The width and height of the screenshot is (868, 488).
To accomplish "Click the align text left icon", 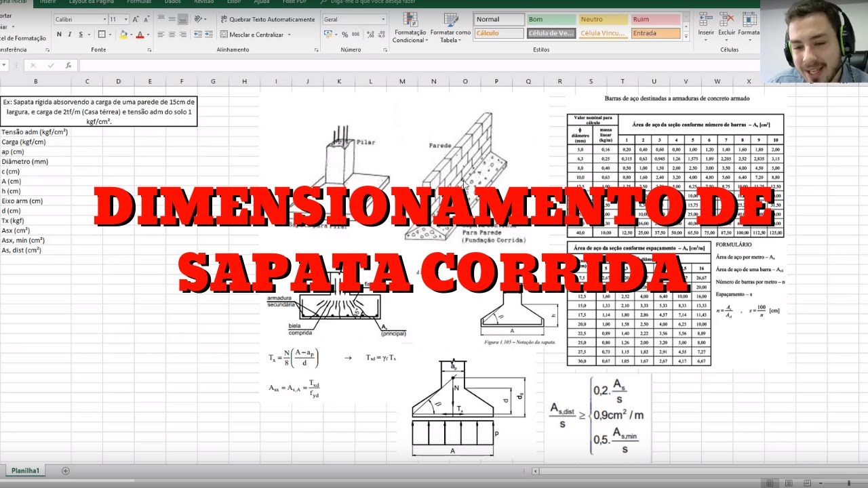I will [161, 35].
